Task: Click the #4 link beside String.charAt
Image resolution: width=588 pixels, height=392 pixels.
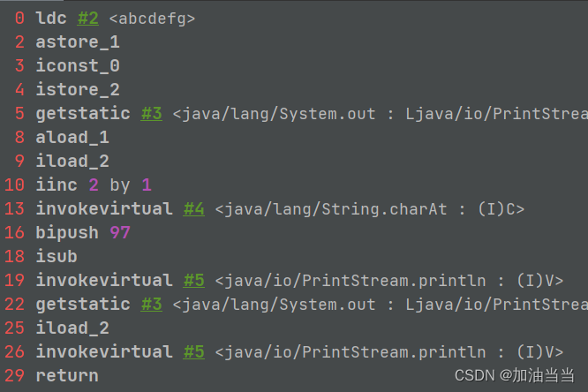Action: (193, 208)
